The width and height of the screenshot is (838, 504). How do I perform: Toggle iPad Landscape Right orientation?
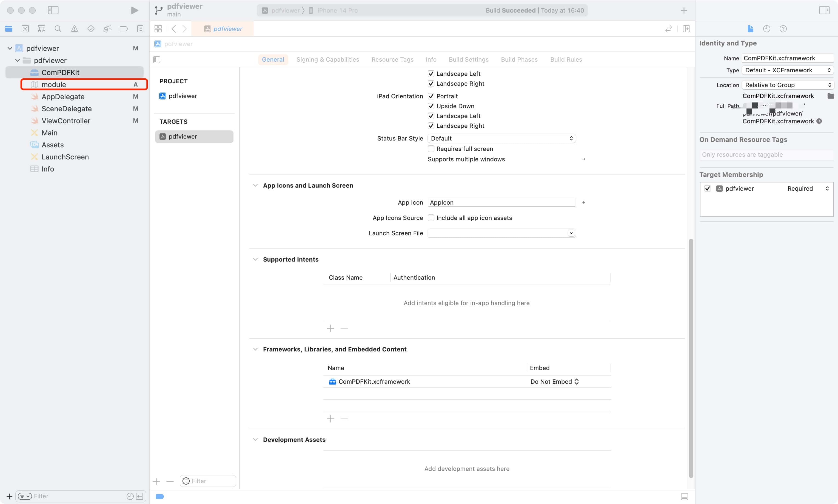click(x=431, y=126)
